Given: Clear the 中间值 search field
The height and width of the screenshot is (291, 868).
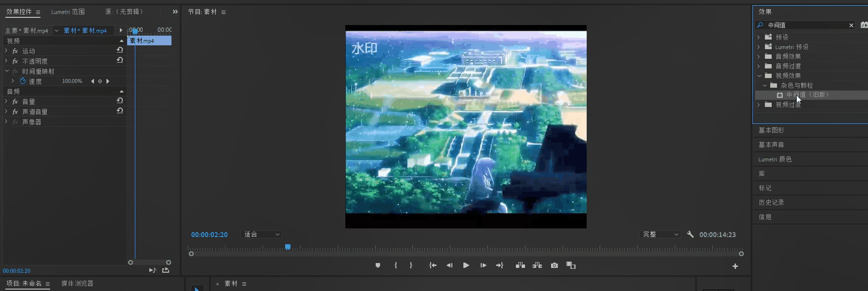Looking at the screenshot, I should click(851, 25).
